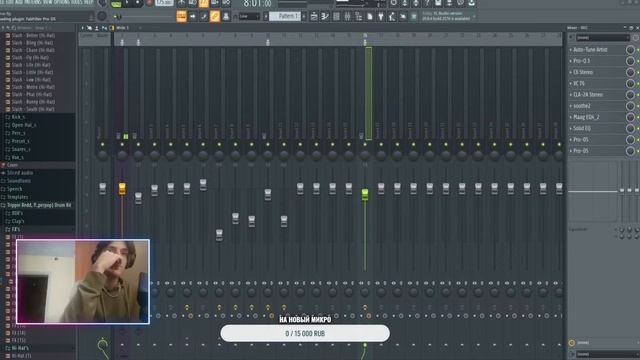640x360 pixels.
Task: Click the document page icon in the toolbar
Action: click(x=370, y=16)
